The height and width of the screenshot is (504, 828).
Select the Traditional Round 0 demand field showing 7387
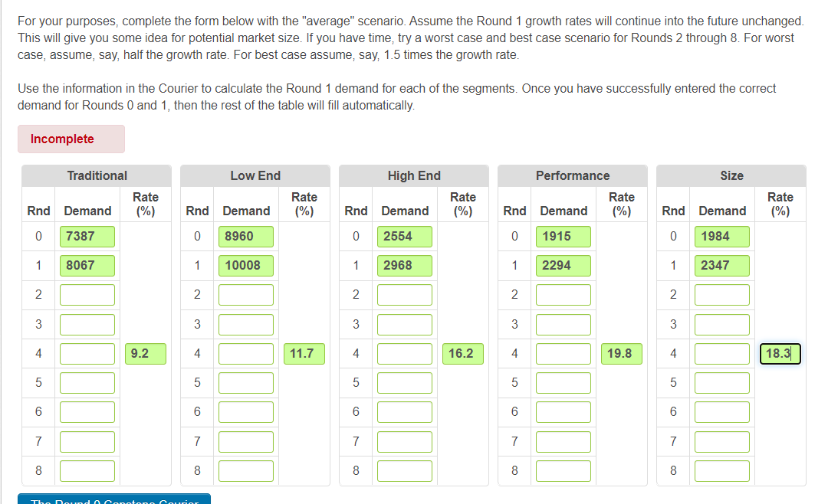(87, 236)
